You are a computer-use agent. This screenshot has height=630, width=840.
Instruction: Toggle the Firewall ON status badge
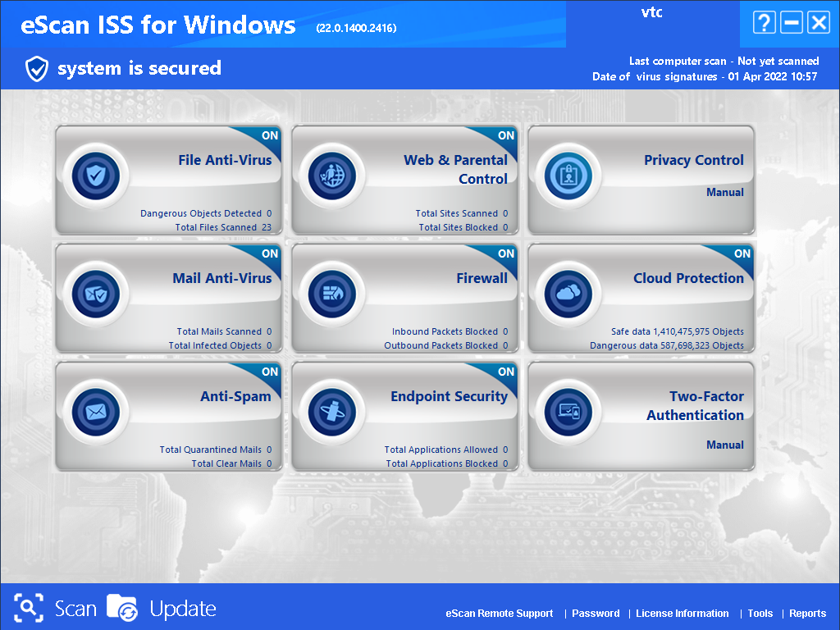coord(505,253)
